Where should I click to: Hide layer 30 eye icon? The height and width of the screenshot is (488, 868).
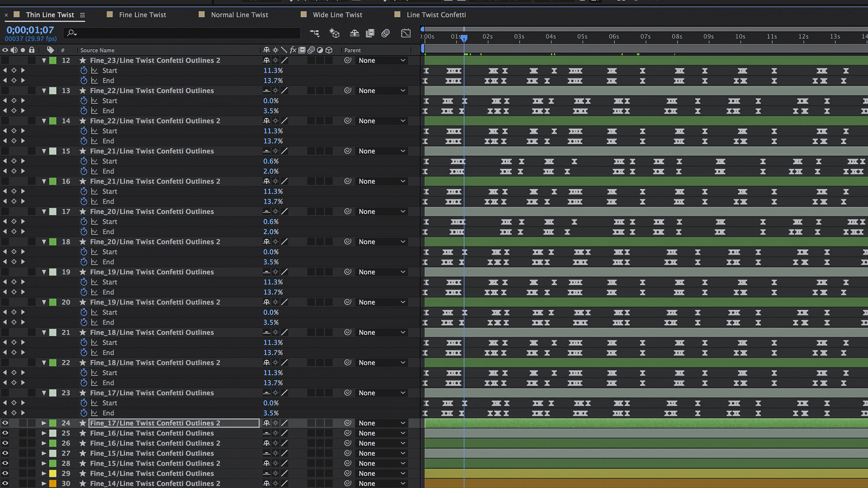coord(5,483)
